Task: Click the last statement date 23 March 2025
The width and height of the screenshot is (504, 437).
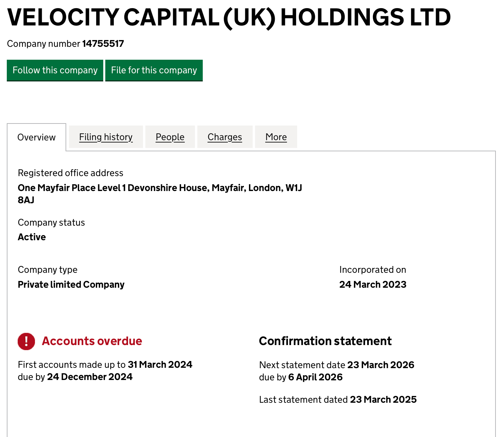Action: (383, 400)
